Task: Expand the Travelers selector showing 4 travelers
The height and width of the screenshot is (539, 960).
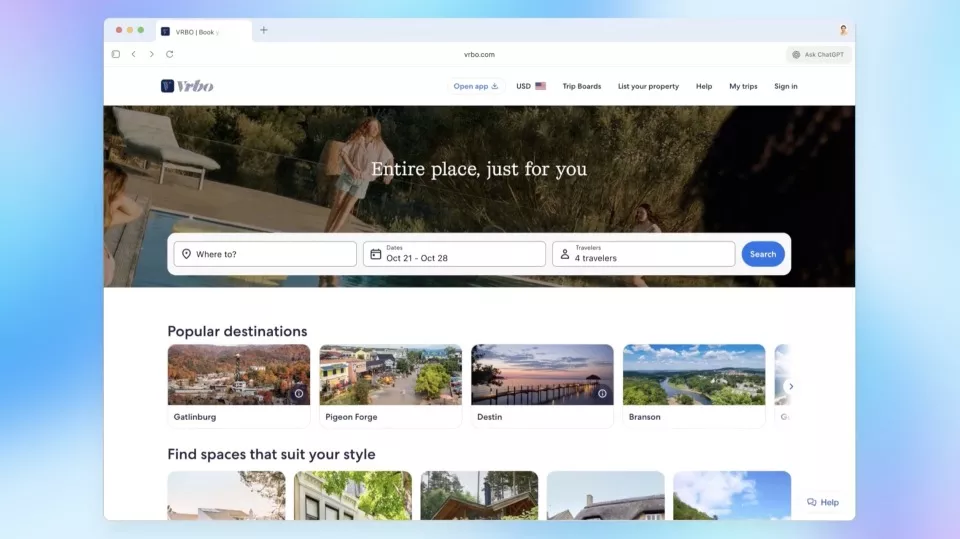Action: pos(643,254)
